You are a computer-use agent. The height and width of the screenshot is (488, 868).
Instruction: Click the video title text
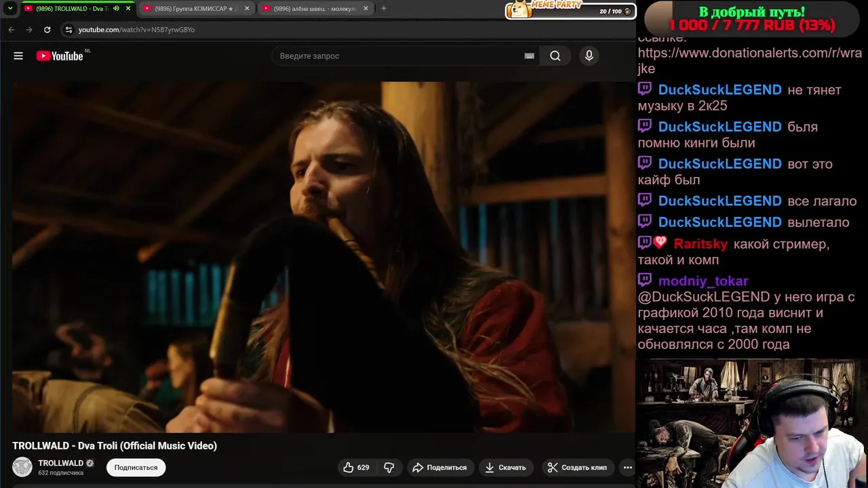(x=115, y=446)
